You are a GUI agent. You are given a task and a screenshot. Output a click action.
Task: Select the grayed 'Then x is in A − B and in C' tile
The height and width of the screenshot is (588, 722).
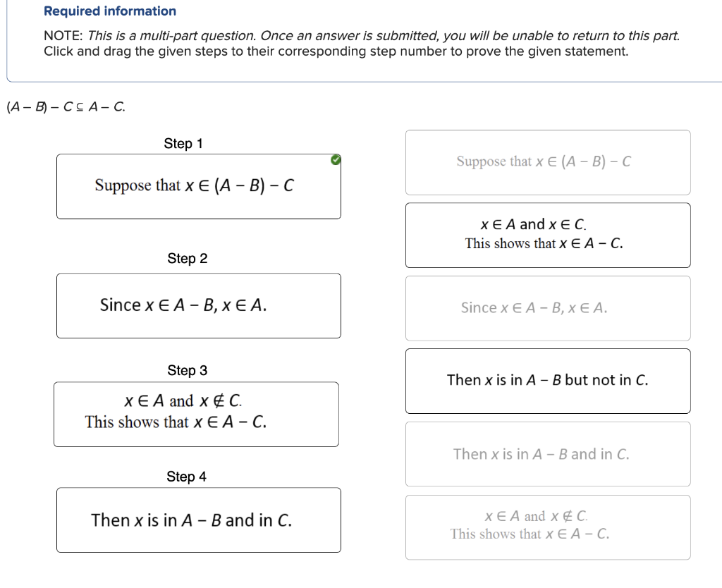[548, 454]
